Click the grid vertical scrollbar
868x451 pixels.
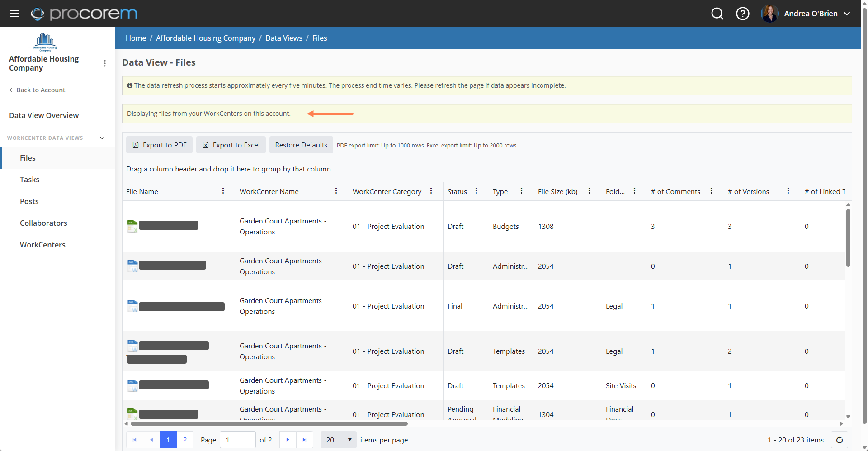click(x=848, y=238)
